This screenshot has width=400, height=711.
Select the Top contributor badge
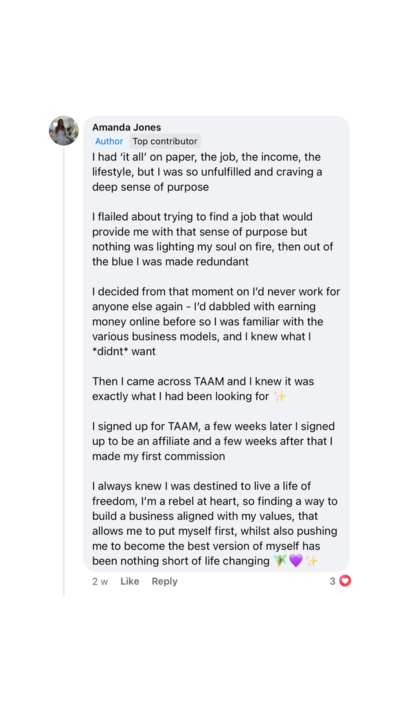(165, 141)
